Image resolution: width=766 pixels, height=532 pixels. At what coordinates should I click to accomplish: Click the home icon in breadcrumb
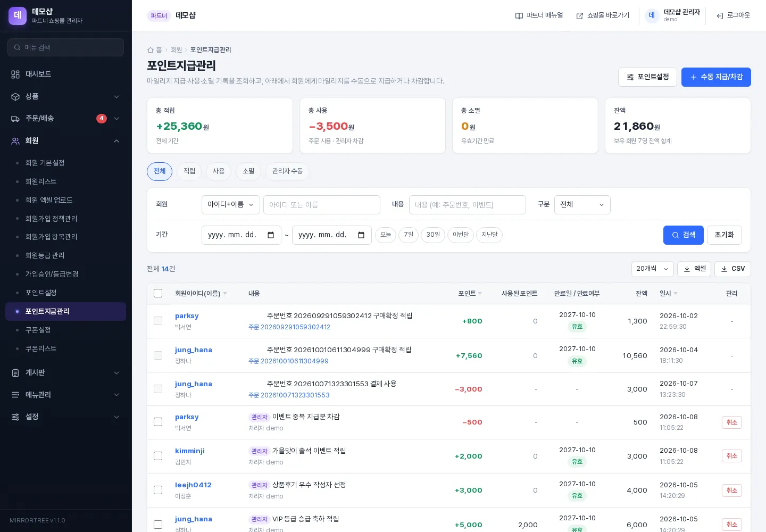click(x=151, y=50)
